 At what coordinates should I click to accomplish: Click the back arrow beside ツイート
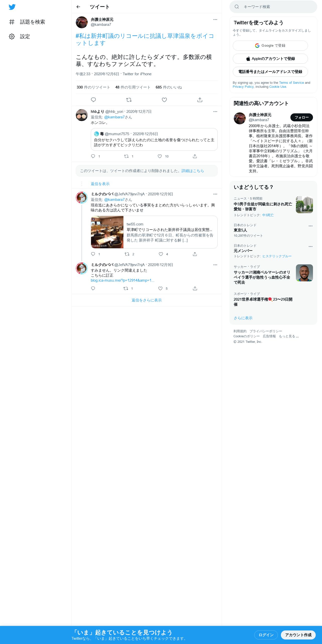pos(78,7)
